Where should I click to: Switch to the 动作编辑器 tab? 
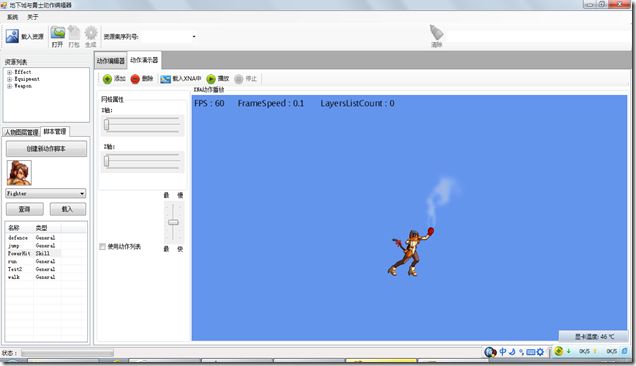click(111, 61)
